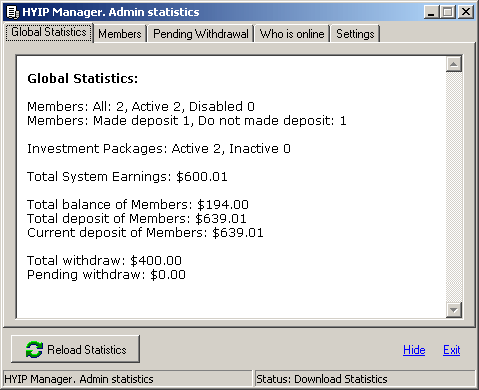479x390 pixels.
Task: Click the 'Status: Download Statistics' status bar panel
Action: (365, 379)
